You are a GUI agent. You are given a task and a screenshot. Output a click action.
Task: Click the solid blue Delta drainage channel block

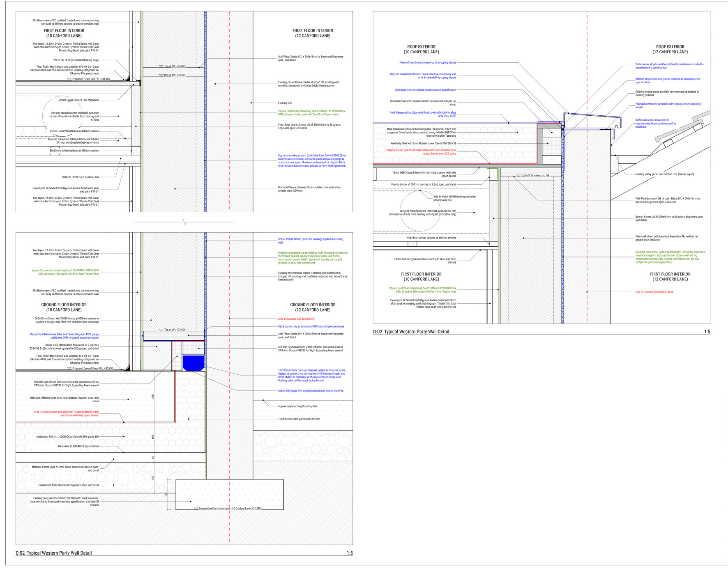coord(193,363)
